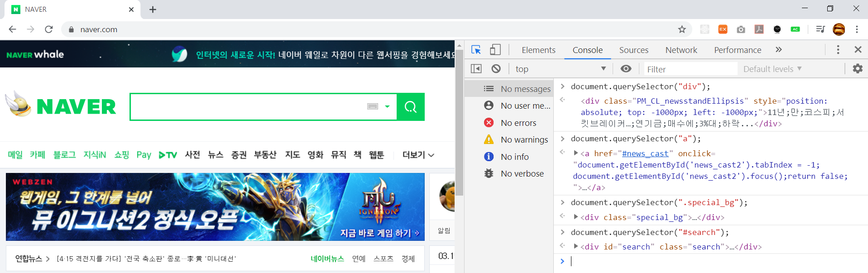Open the pale extension icon left of the EX icon

pyautogui.click(x=705, y=29)
